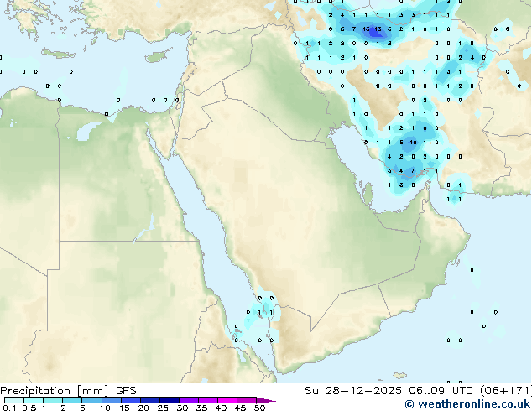532x411 pixels.
Task: Click the 'Precipitation' title word
Action: coord(35,391)
